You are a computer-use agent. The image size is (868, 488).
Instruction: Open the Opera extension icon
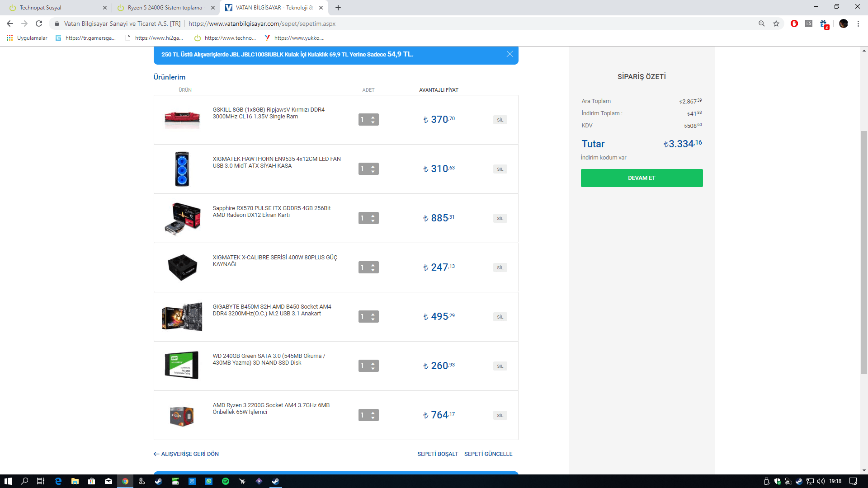(x=794, y=23)
